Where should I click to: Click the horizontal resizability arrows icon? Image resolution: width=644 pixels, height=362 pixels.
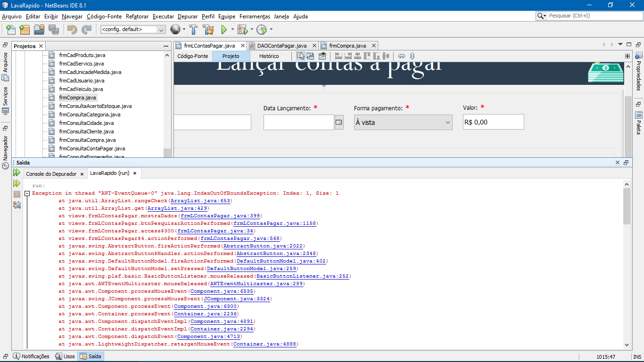coord(402,56)
